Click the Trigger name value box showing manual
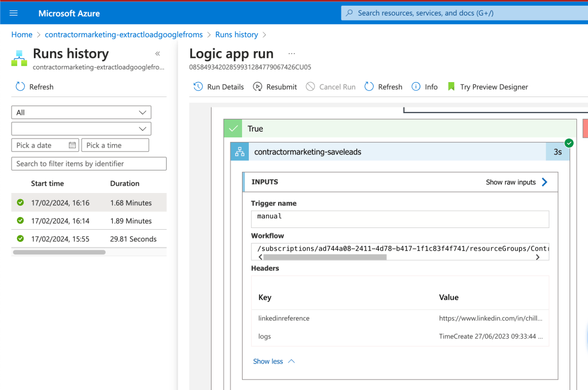Viewport: 588px width, 390px height. (400, 219)
